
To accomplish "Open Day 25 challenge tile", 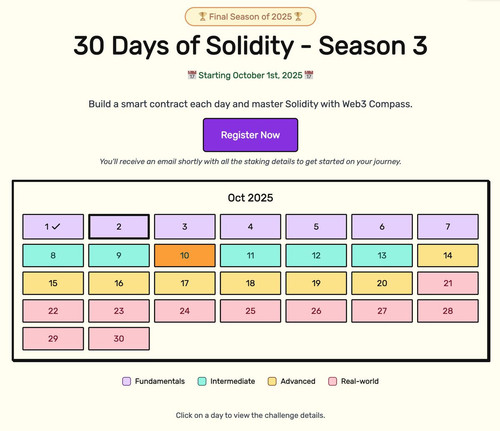I will [250, 311].
